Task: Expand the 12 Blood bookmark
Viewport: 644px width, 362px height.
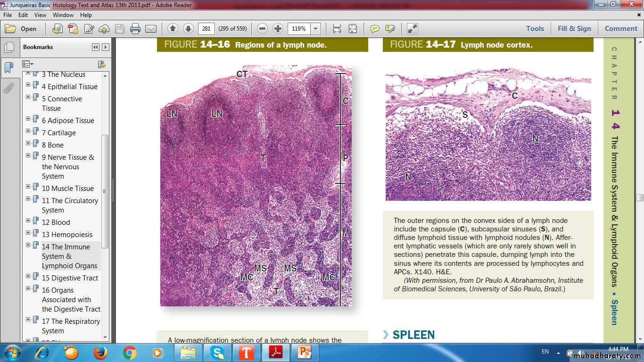Action: [x=28, y=221]
